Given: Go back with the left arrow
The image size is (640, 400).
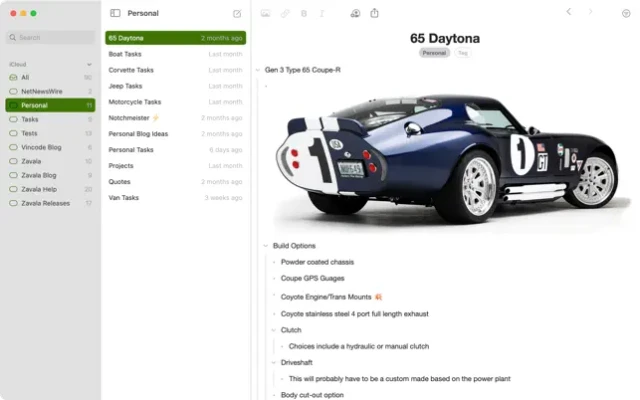Looking at the screenshot, I should [569, 12].
